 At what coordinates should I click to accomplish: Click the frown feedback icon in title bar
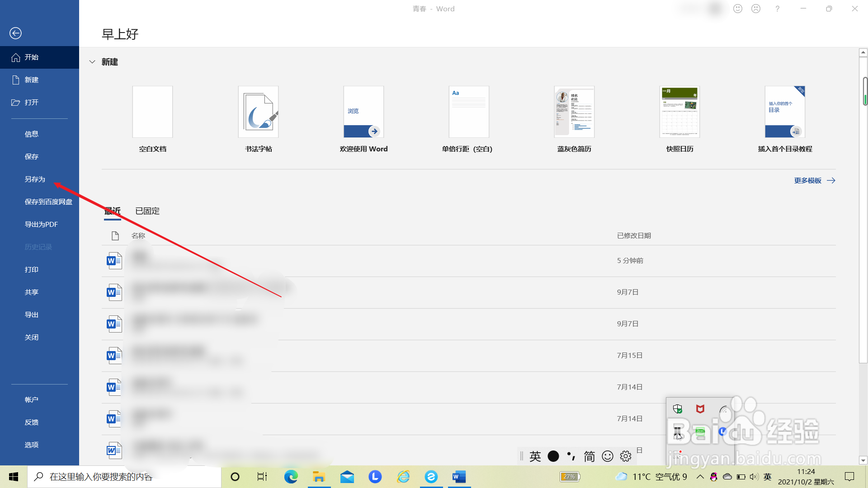[756, 9]
